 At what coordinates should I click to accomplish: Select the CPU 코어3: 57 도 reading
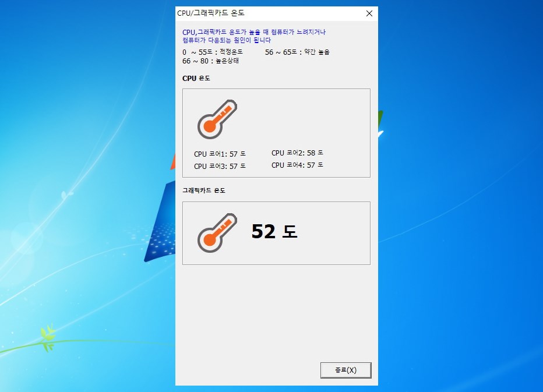point(220,166)
